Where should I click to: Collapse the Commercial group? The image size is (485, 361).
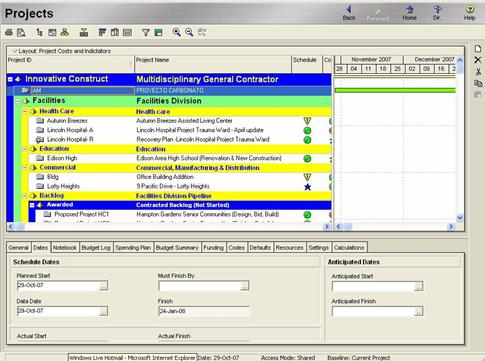click(x=25, y=168)
